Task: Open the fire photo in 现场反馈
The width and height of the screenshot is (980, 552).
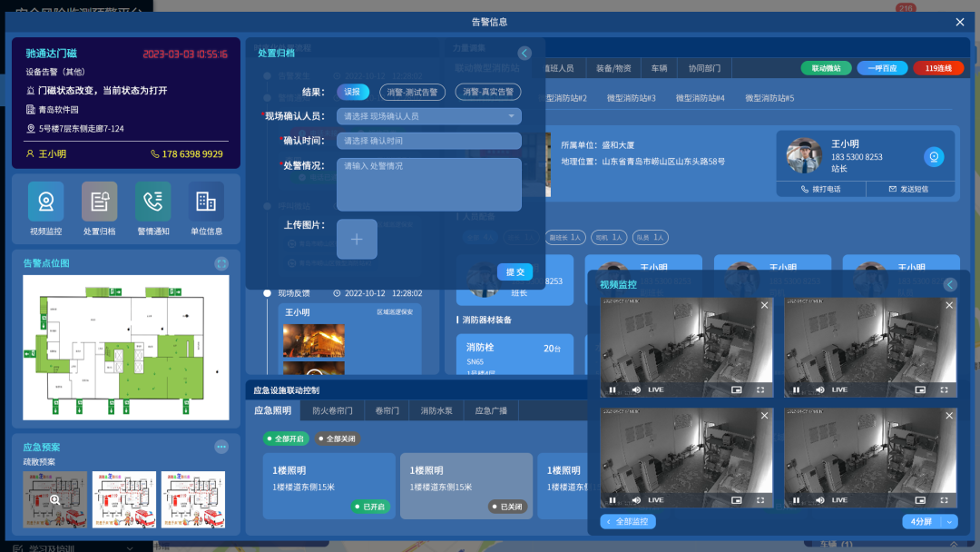Action: click(314, 341)
